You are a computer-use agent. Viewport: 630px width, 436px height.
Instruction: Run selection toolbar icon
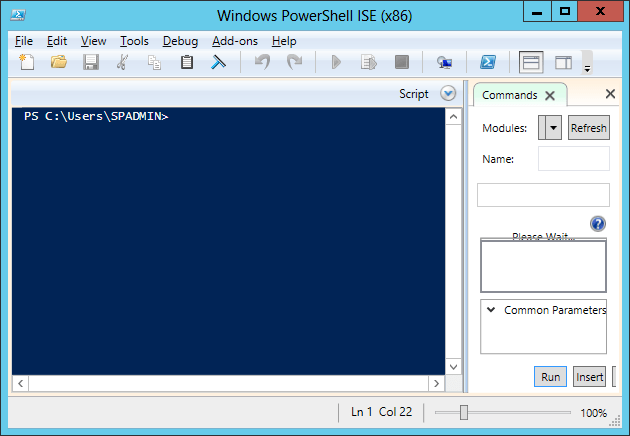368,62
